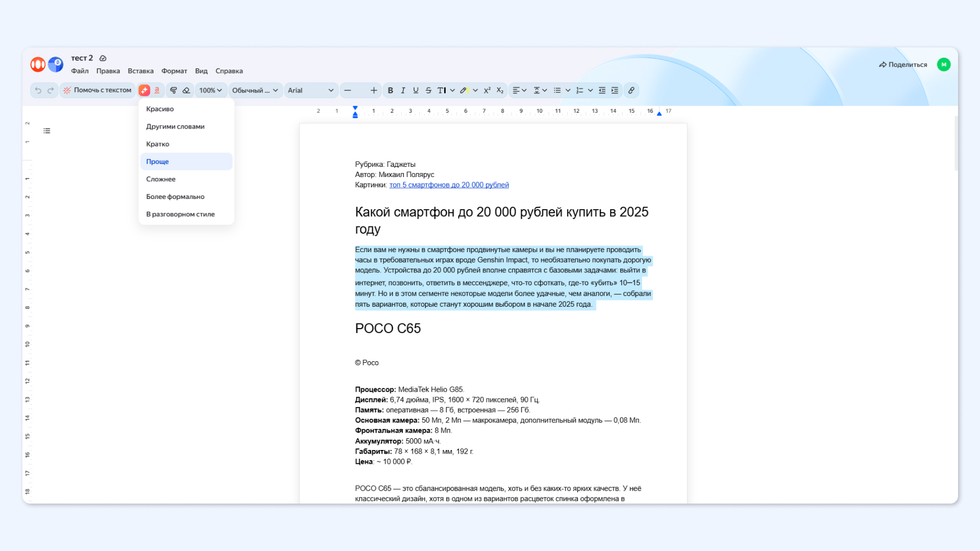Image resolution: width=980 pixels, height=551 pixels.
Task: Click the bulleted list icon
Action: click(x=557, y=90)
